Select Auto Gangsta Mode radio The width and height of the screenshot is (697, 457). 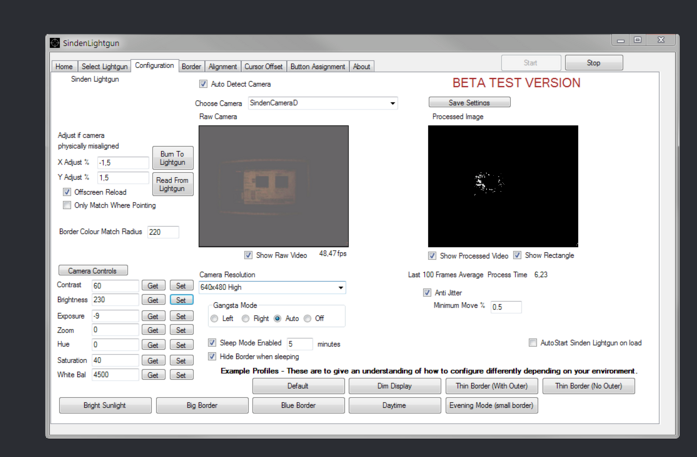coord(277,318)
